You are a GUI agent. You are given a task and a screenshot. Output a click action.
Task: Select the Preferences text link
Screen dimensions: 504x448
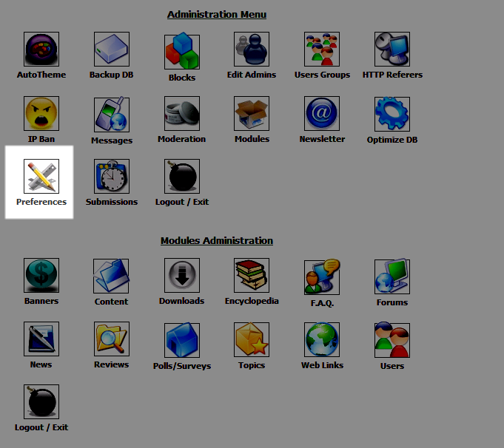click(x=41, y=202)
